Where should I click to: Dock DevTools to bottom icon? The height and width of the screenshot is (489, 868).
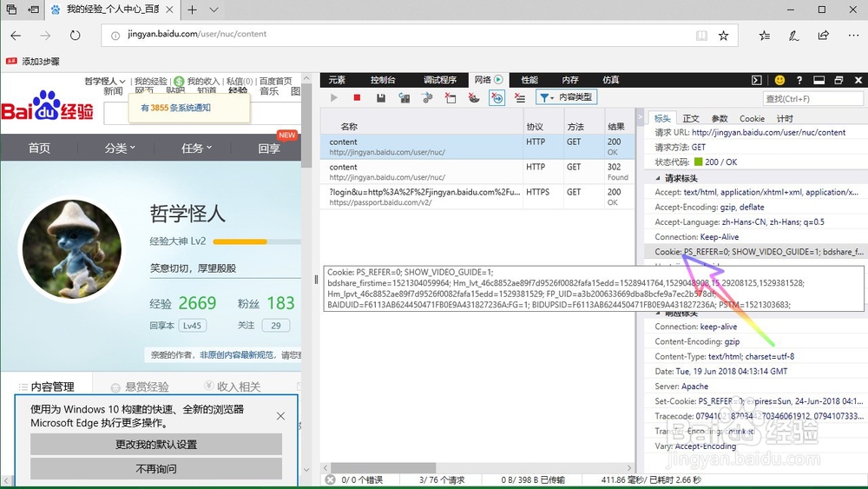819,80
